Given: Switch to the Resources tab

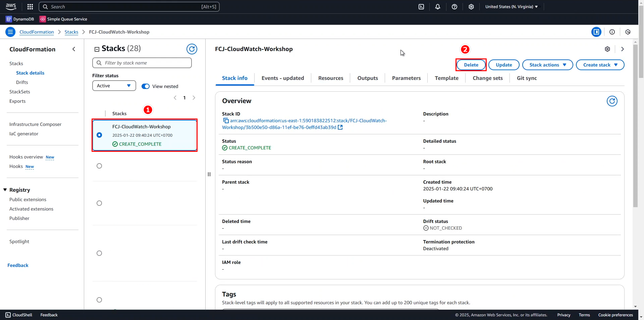Looking at the screenshot, I should (331, 78).
